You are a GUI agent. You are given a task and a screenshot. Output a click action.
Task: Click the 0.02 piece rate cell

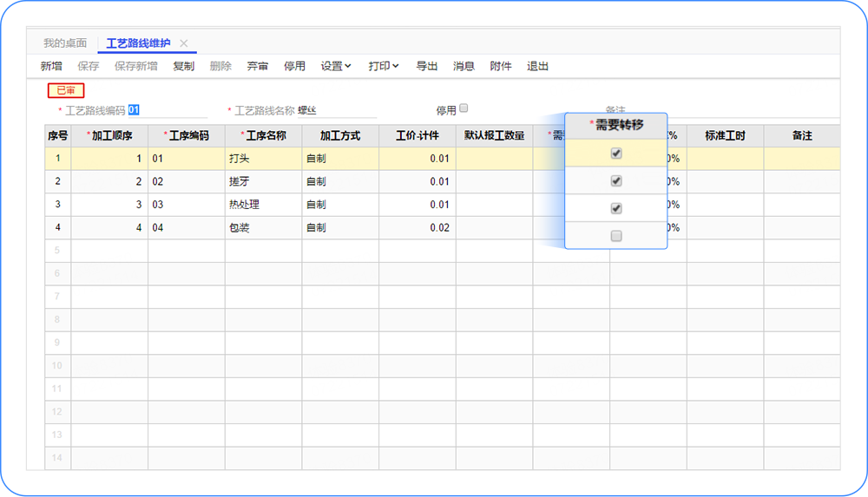coord(418,228)
